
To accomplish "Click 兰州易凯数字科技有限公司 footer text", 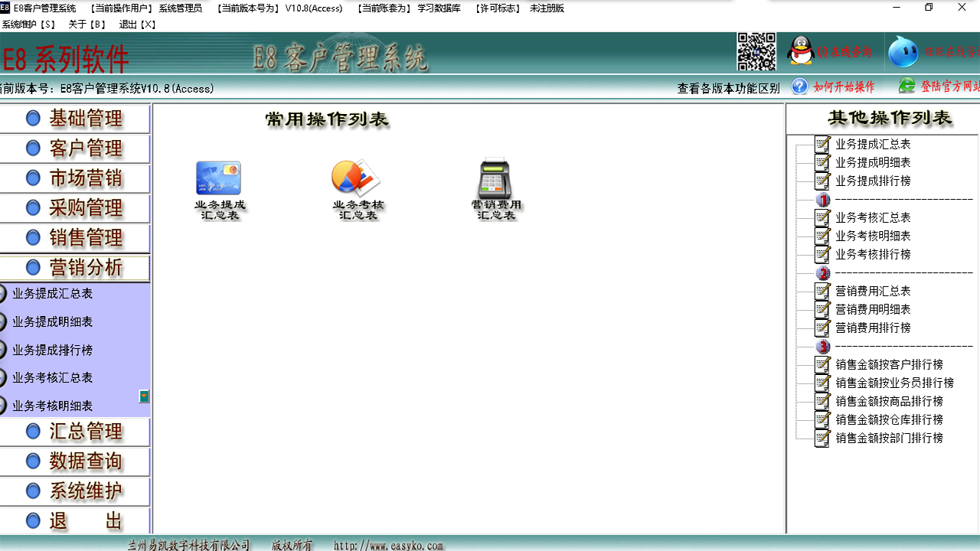I will tap(189, 546).
